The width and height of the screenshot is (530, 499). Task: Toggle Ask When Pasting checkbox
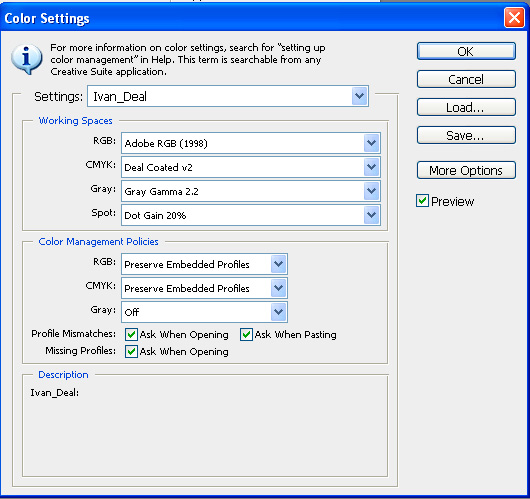click(x=246, y=334)
